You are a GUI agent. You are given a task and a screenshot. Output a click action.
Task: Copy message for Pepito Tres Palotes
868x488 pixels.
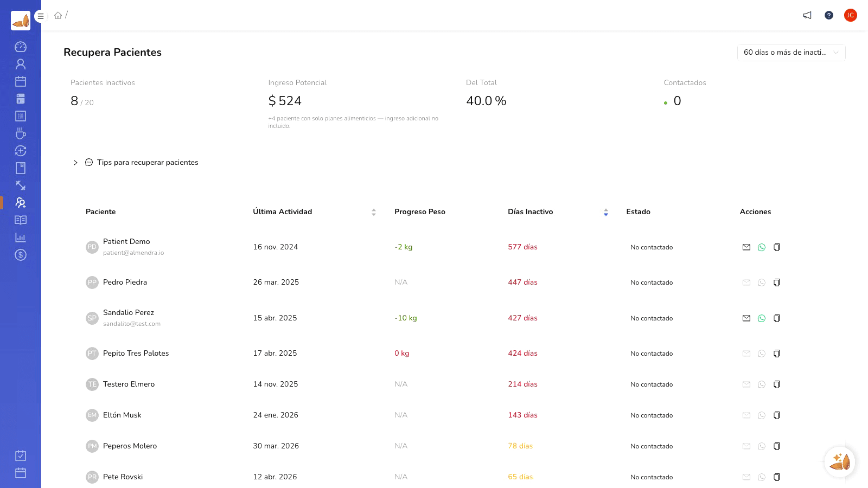click(777, 354)
